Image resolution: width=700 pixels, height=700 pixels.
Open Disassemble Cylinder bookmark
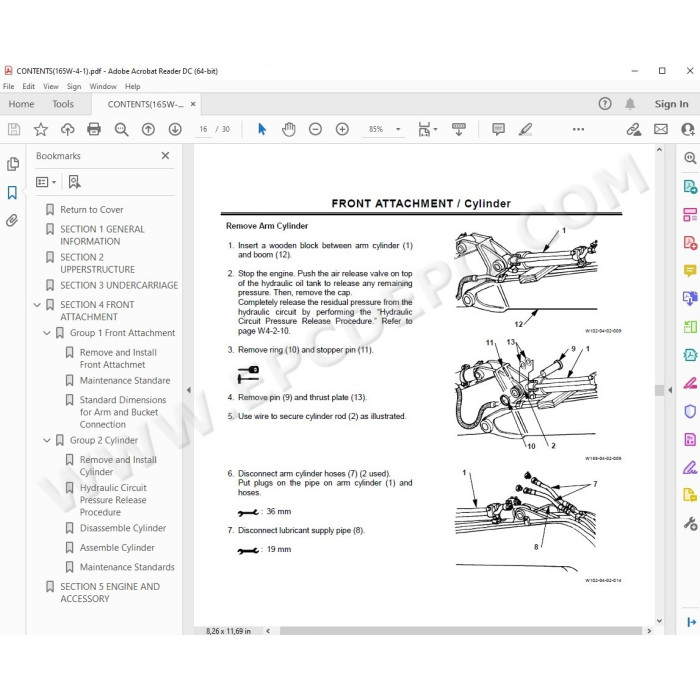(123, 528)
